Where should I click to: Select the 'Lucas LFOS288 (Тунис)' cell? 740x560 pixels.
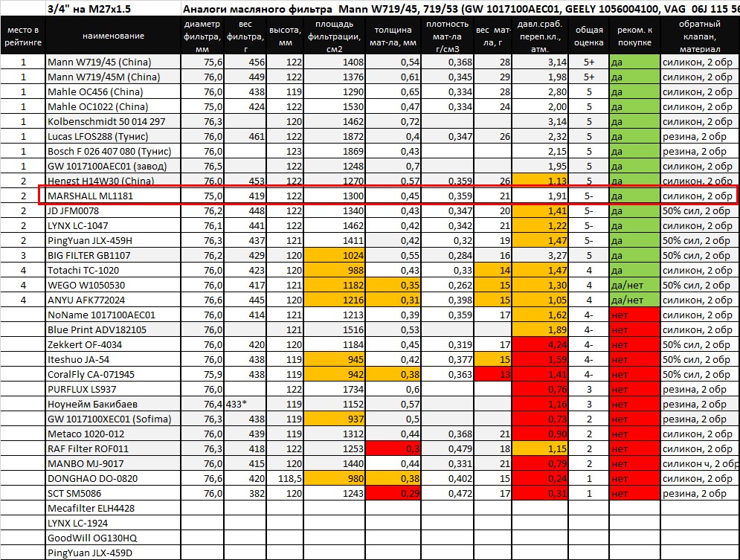click(113, 136)
